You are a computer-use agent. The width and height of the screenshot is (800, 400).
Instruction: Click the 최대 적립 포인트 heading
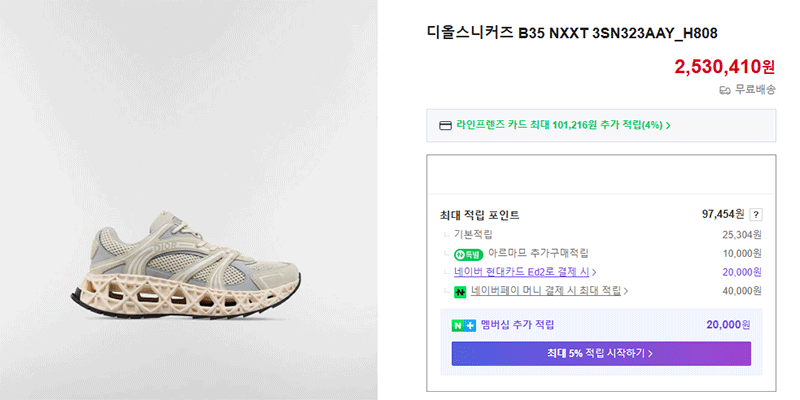point(479,215)
